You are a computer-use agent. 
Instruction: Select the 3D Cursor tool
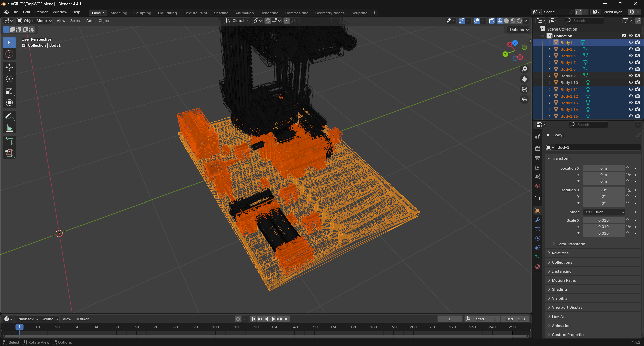pos(9,54)
